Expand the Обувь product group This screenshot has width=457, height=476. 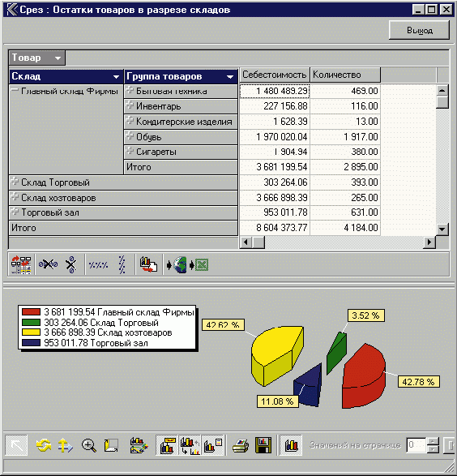pyautogui.click(x=130, y=136)
